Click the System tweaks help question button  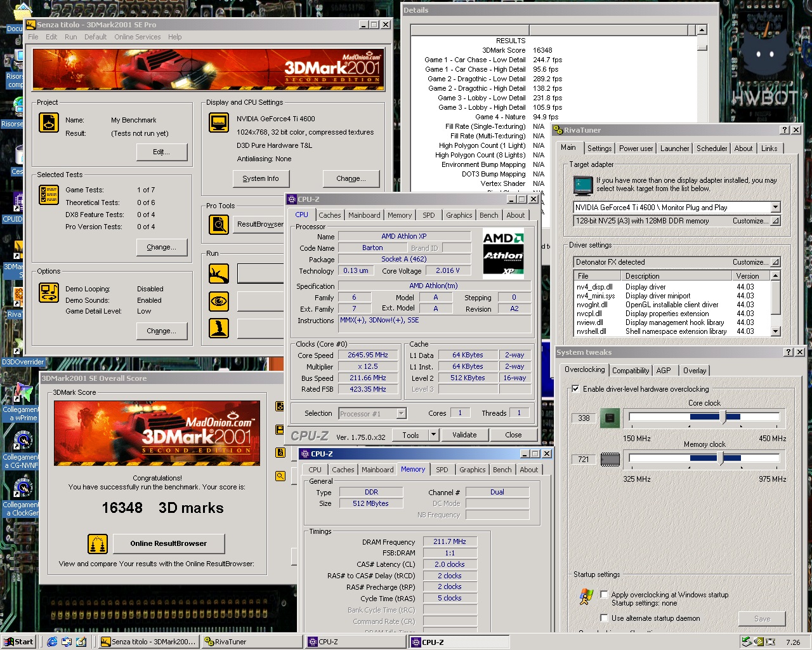click(789, 352)
